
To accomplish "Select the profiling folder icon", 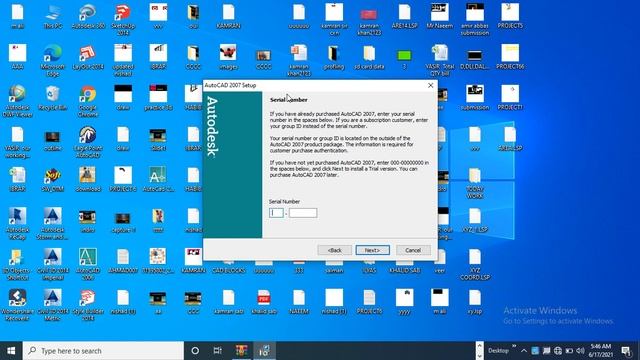I will [x=334, y=58].
